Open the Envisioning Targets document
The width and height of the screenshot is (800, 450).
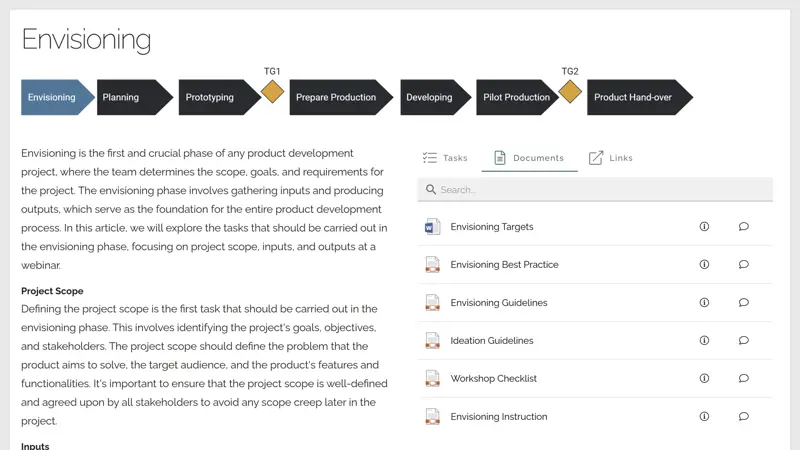click(492, 227)
